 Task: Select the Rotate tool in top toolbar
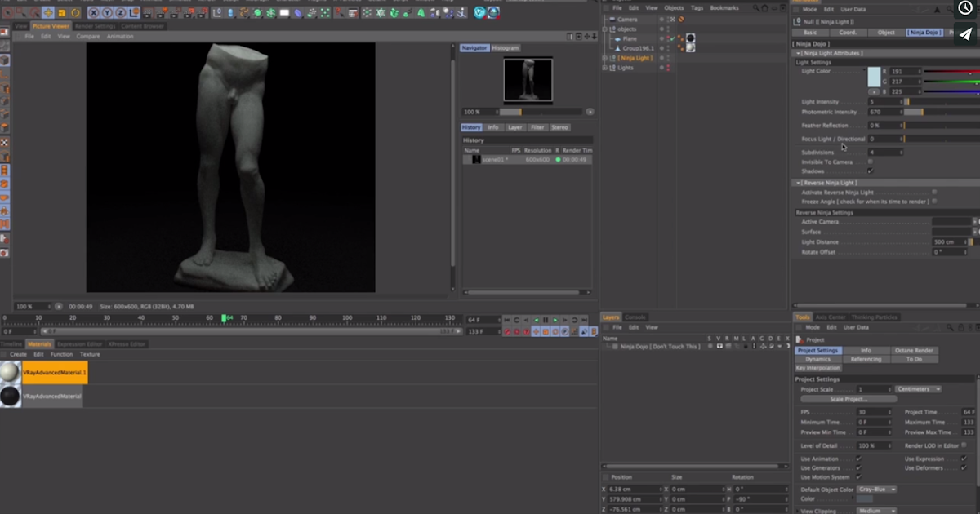pos(75,13)
